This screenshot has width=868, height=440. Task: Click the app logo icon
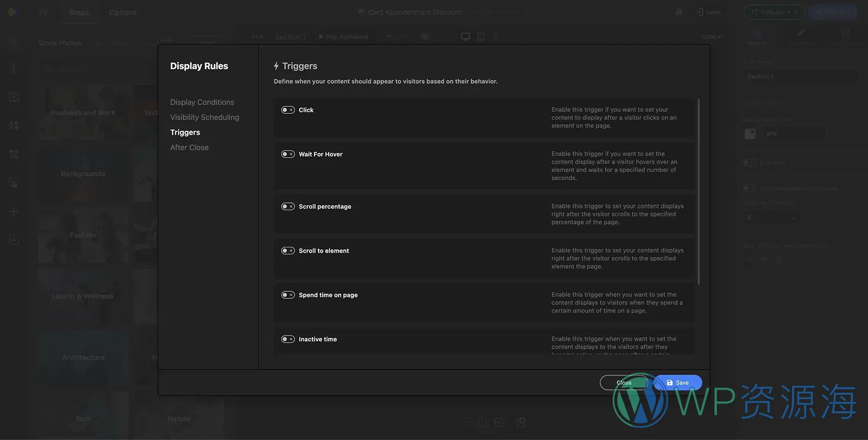click(12, 12)
